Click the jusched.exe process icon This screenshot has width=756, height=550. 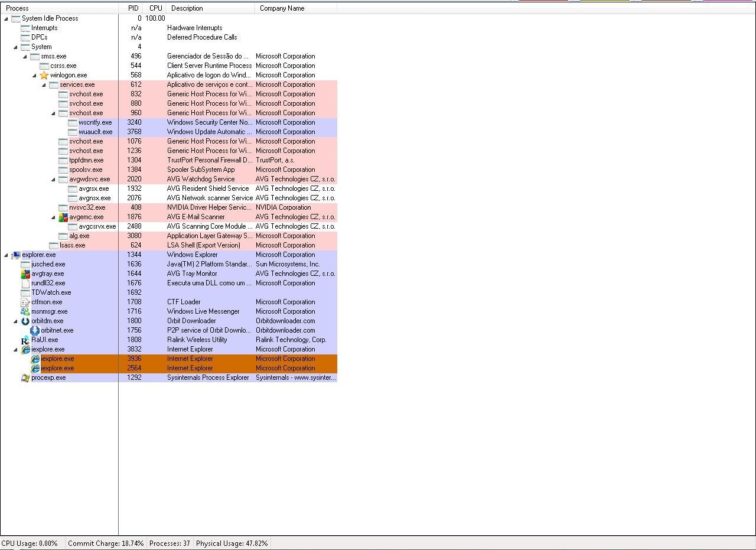25,264
